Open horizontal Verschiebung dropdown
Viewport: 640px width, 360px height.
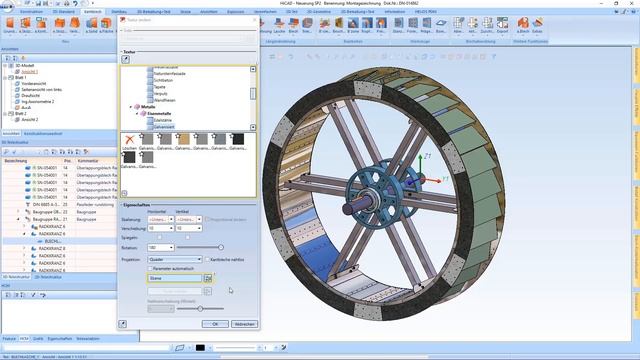click(171, 228)
